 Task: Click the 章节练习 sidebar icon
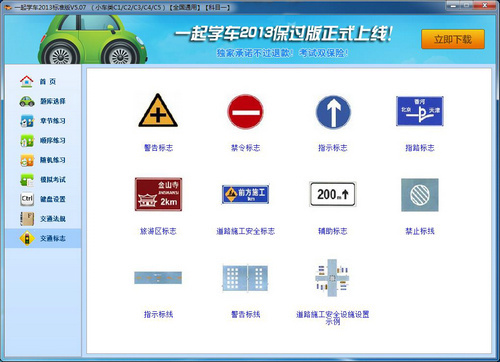[27, 121]
